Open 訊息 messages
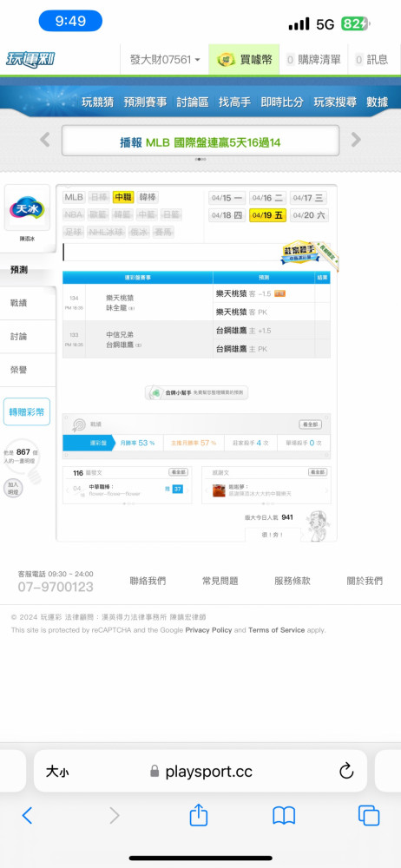The width and height of the screenshot is (401, 868). click(x=372, y=60)
